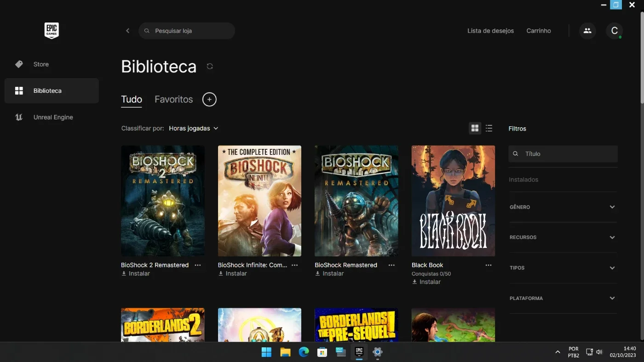The image size is (644, 362).
Task: Switch to the Tudo tab
Action: point(132,99)
